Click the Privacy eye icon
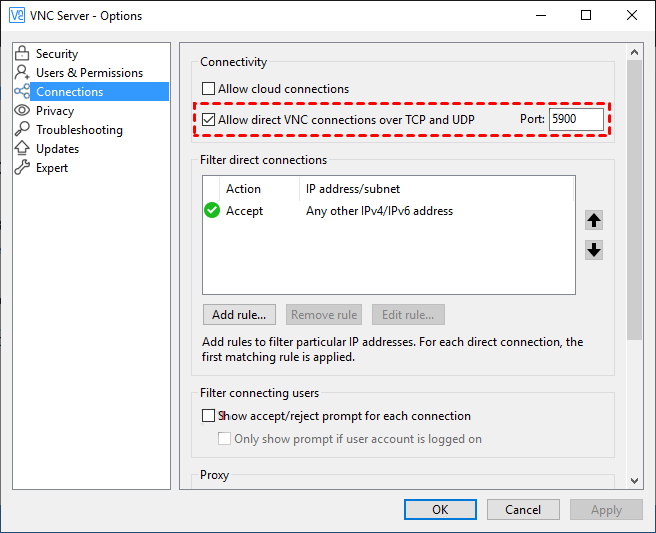The image size is (656, 533). [x=22, y=111]
